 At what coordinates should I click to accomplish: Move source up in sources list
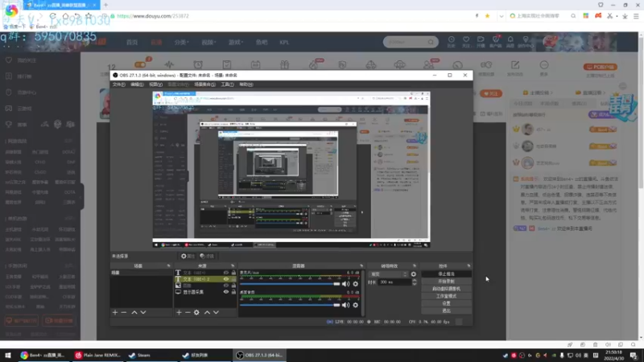[x=207, y=312]
